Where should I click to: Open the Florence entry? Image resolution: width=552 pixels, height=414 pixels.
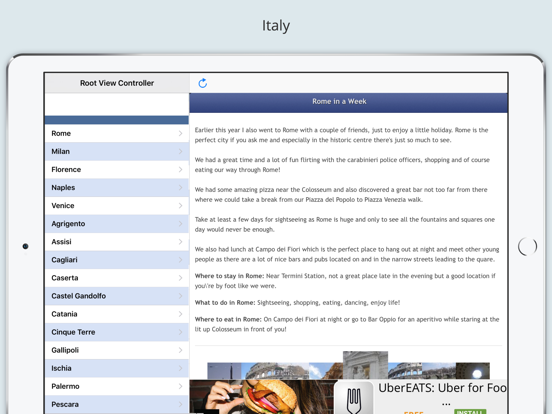117,170
